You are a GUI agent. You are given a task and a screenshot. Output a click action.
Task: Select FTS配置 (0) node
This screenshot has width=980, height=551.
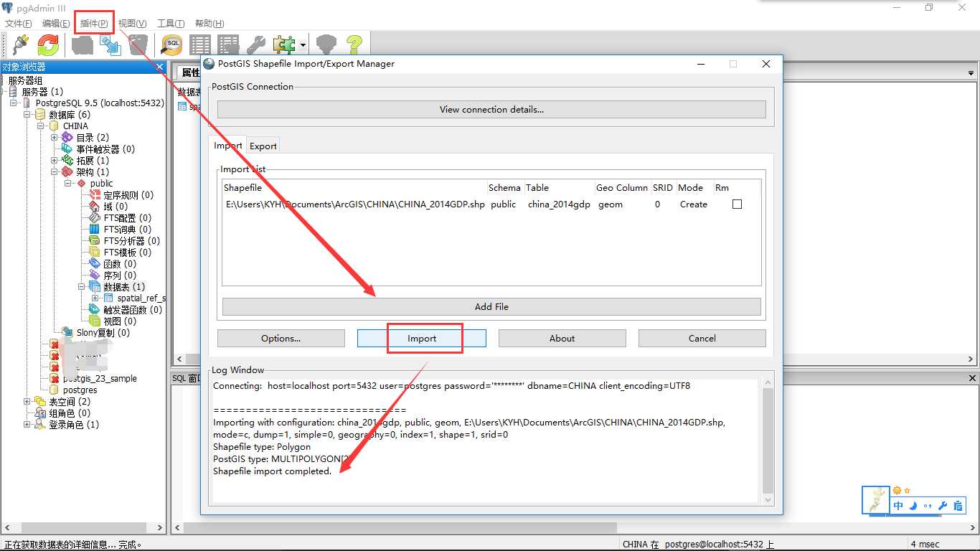click(x=127, y=217)
